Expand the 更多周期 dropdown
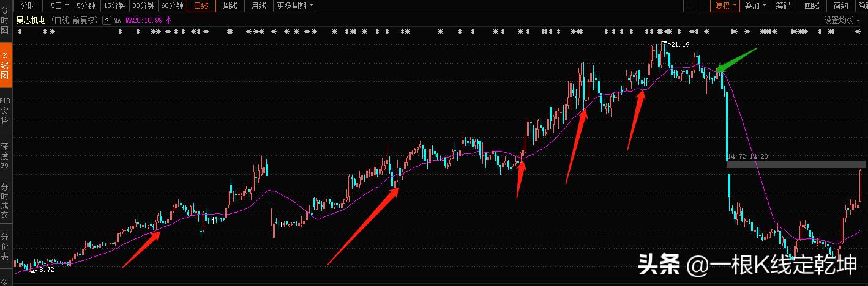868x286 pixels. click(x=294, y=5)
